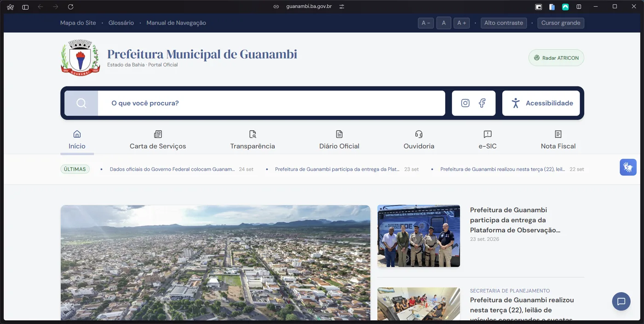Open ticker item 'participa da entrega da Plat...'
Viewport: 644px width, 324px height.
coord(337,169)
